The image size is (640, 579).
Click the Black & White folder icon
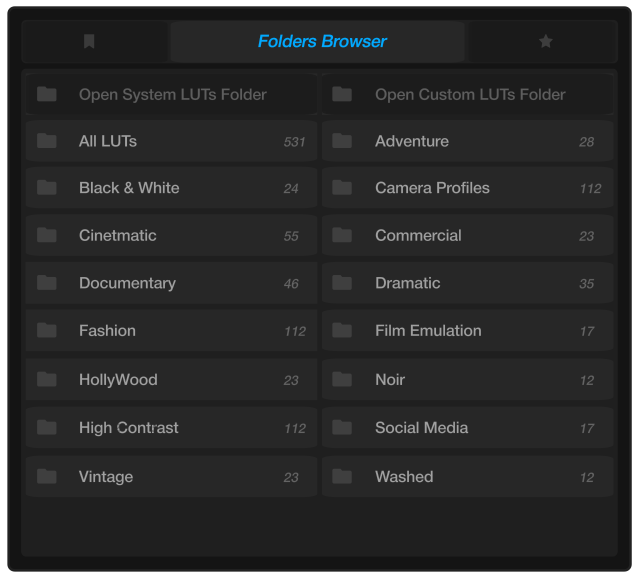(47, 188)
